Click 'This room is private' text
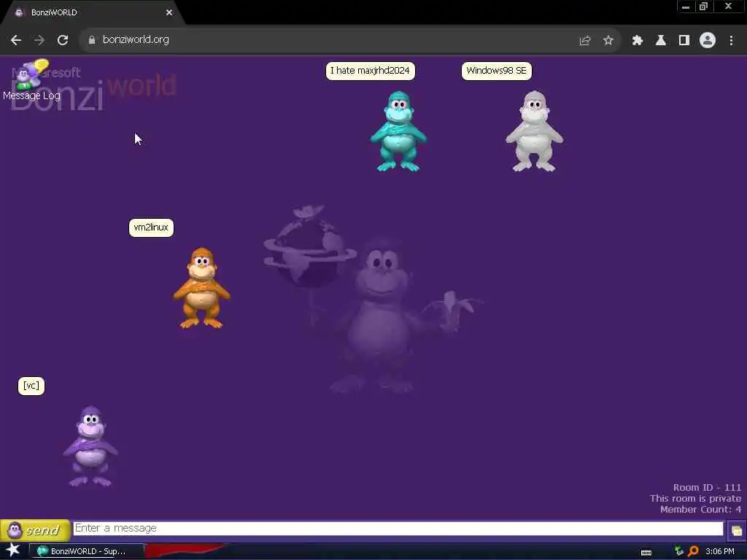 pyautogui.click(x=695, y=499)
